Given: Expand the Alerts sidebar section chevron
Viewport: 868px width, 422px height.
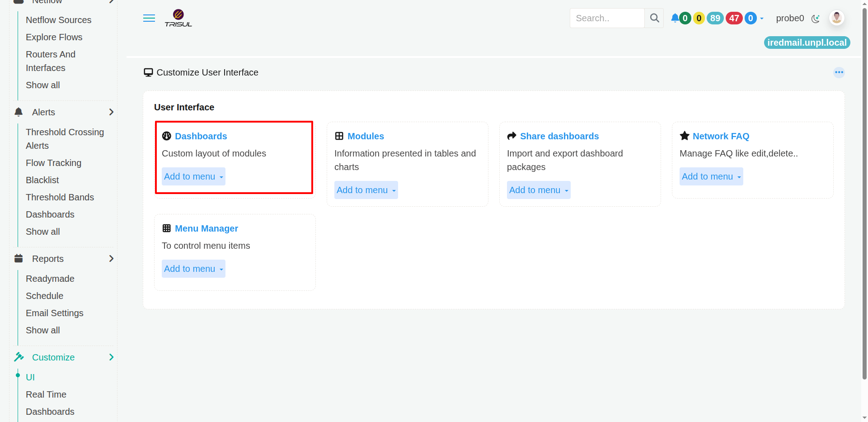Looking at the screenshot, I should pos(111,112).
